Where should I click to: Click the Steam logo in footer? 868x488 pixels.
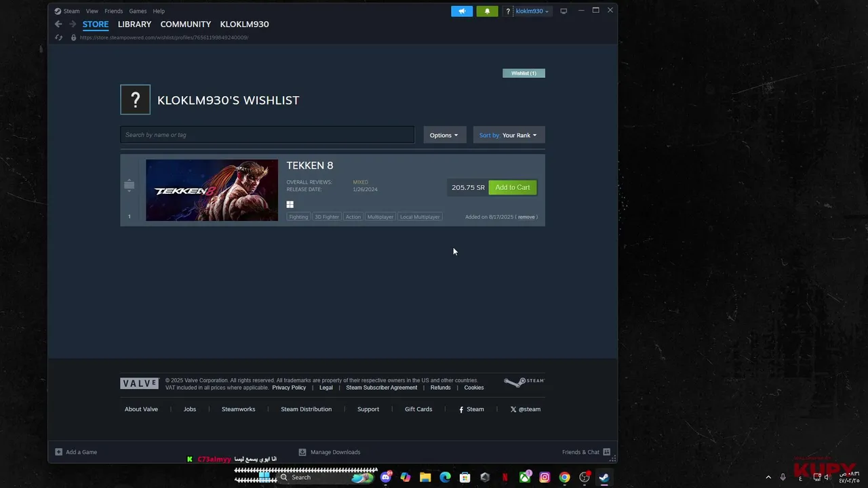(x=524, y=382)
